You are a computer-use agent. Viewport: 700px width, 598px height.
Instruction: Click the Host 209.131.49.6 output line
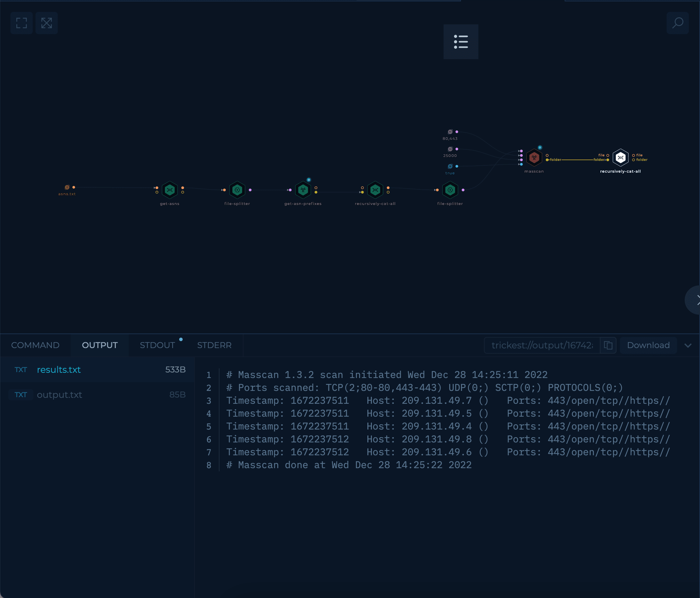pos(448,452)
